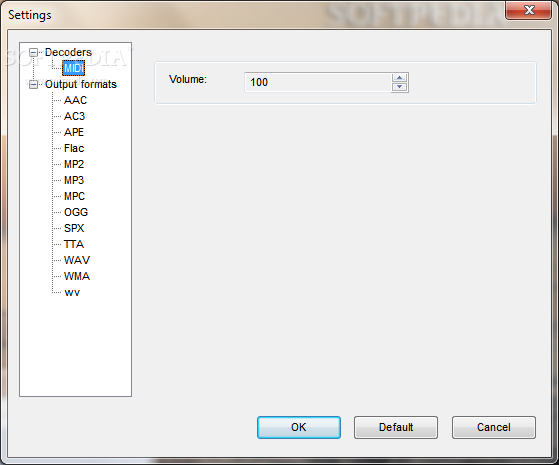Select MIDI under Decoders
This screenshot has height=465, width=559.
[74, 68]
